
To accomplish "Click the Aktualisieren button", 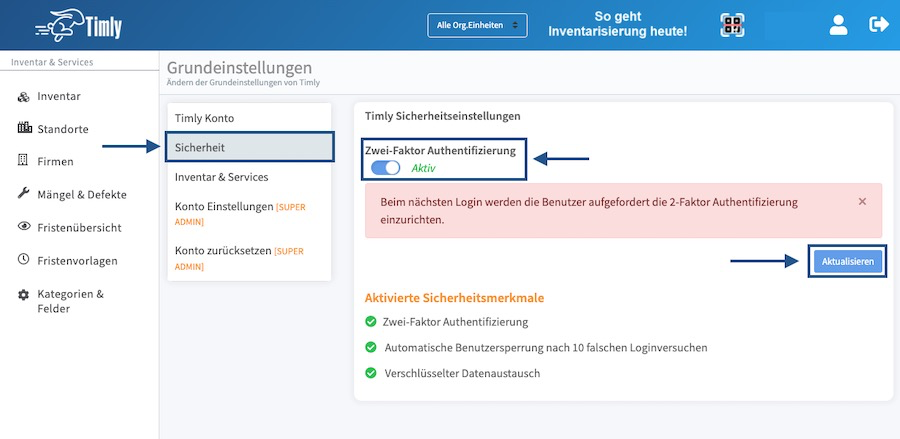I will tap(847, 261).
